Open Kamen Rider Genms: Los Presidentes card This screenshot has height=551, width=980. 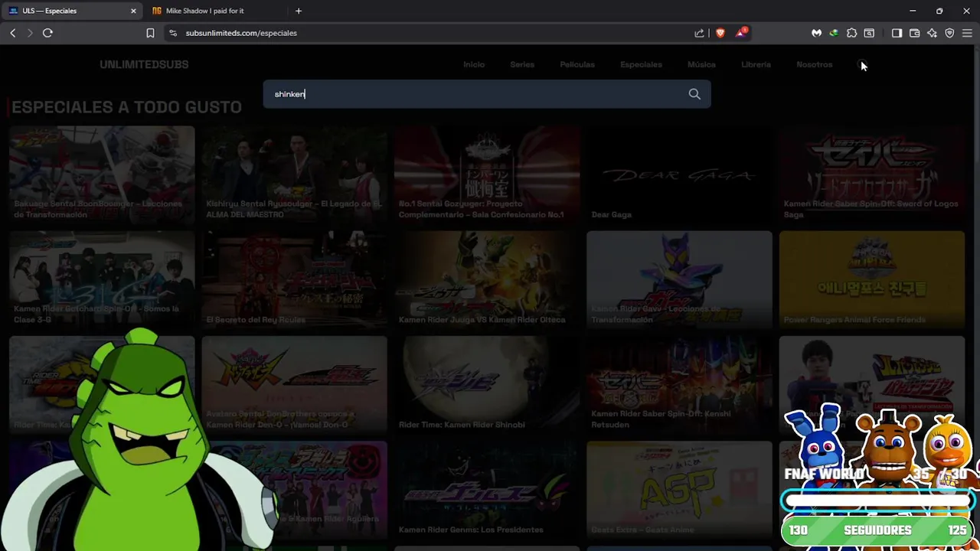click(487, 490)
